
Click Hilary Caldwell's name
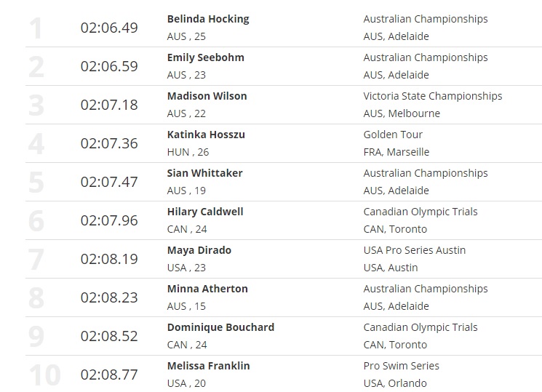(x=205, y=212)
